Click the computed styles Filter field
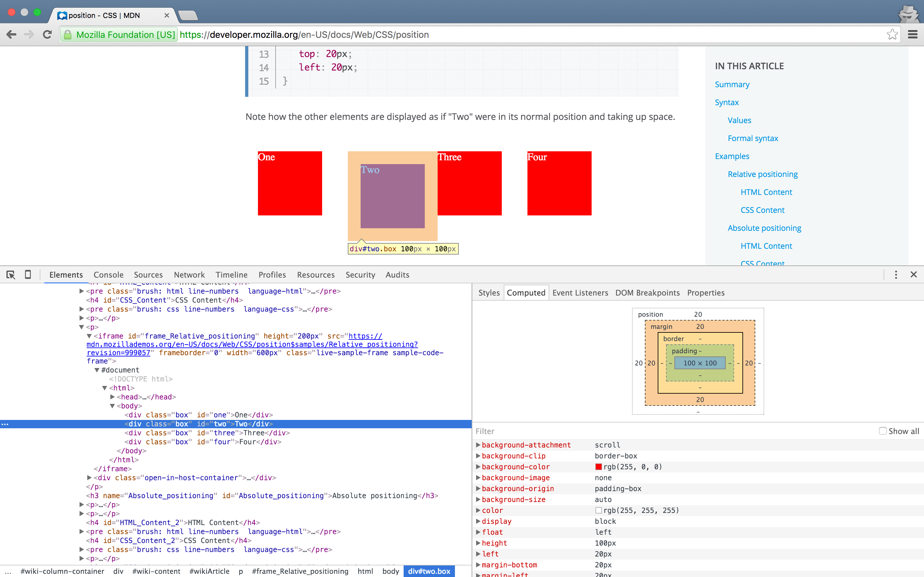924x577 pixels. coord(649,431)
